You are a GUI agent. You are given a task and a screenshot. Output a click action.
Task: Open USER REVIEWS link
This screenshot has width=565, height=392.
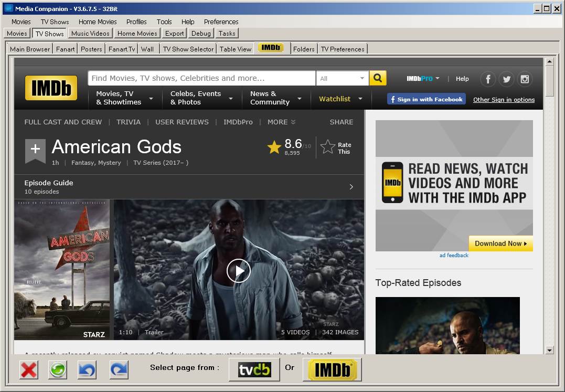[x=182, y=122]
